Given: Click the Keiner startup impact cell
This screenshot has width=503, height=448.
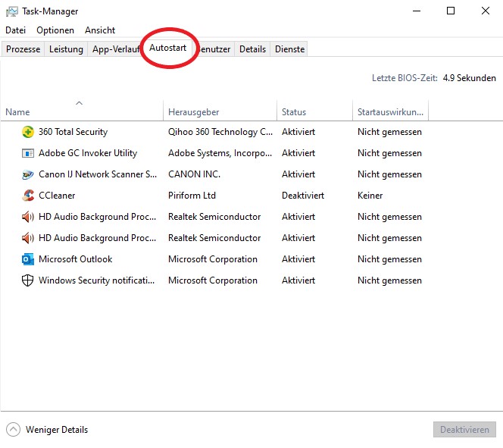Looking at the screenshot, I should [x=370, y=196].
